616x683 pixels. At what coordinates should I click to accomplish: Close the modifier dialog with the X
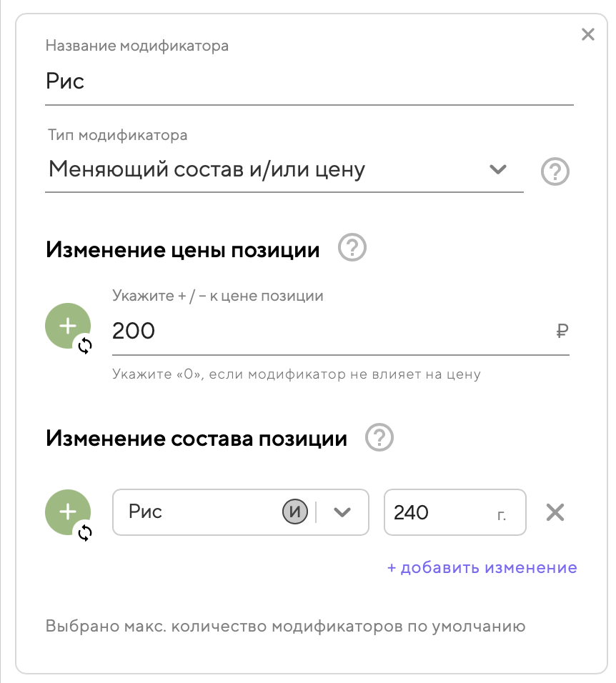[588, 34]
